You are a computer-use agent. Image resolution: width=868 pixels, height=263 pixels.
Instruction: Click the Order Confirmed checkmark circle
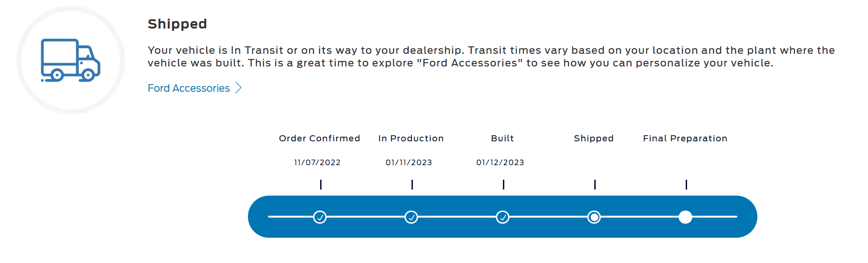click(x=320, y=217)
